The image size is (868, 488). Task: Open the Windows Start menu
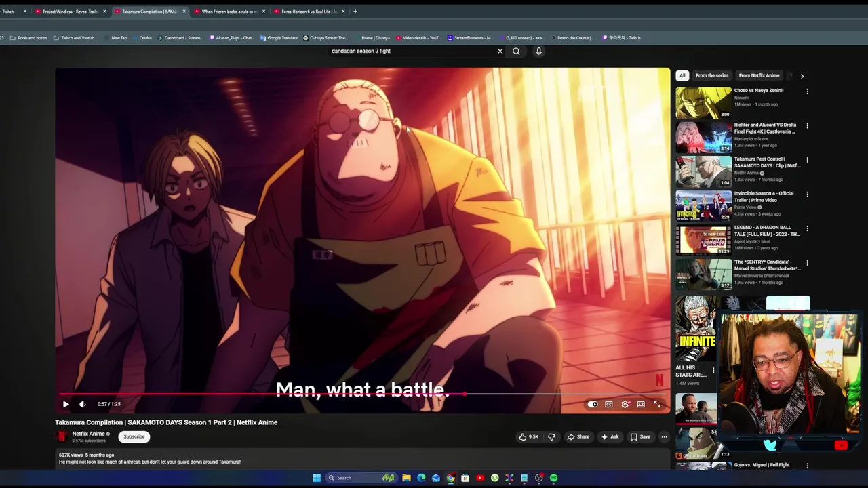pyautogui.click(x=317, y=478)
